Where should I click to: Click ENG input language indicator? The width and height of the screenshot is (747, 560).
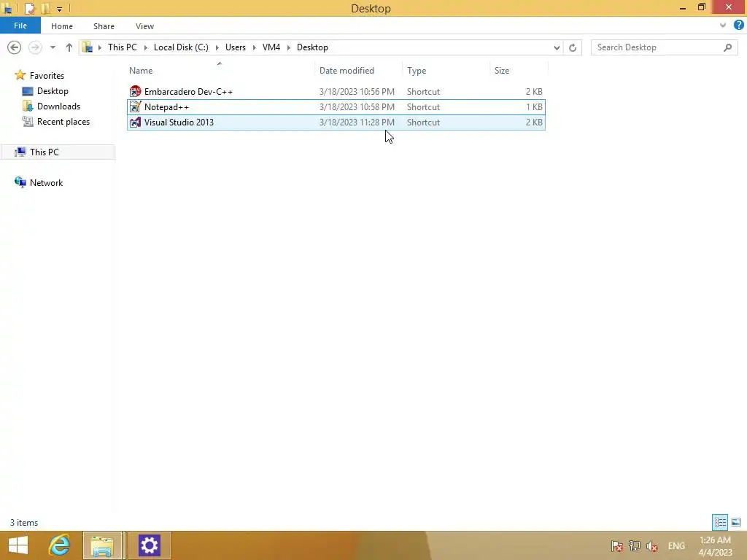click(x=676, y=546)
